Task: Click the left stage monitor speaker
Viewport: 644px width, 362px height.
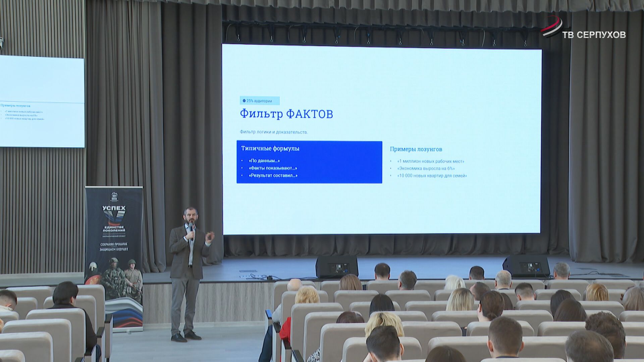Action: click(336, 266)
